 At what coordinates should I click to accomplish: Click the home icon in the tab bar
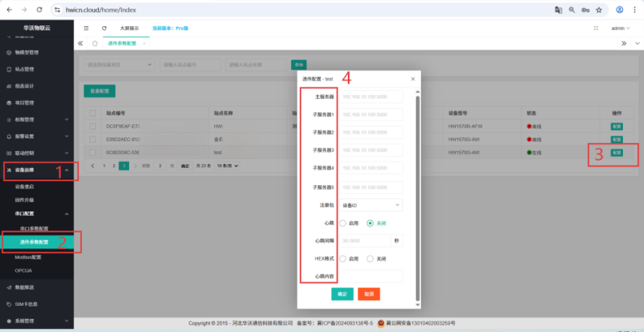[94, 44]
